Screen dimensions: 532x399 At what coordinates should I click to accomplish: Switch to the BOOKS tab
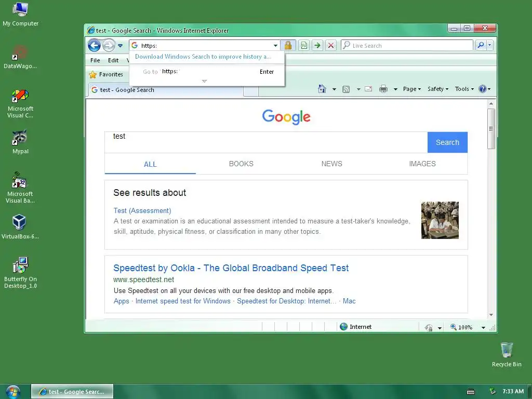[241, 164]
